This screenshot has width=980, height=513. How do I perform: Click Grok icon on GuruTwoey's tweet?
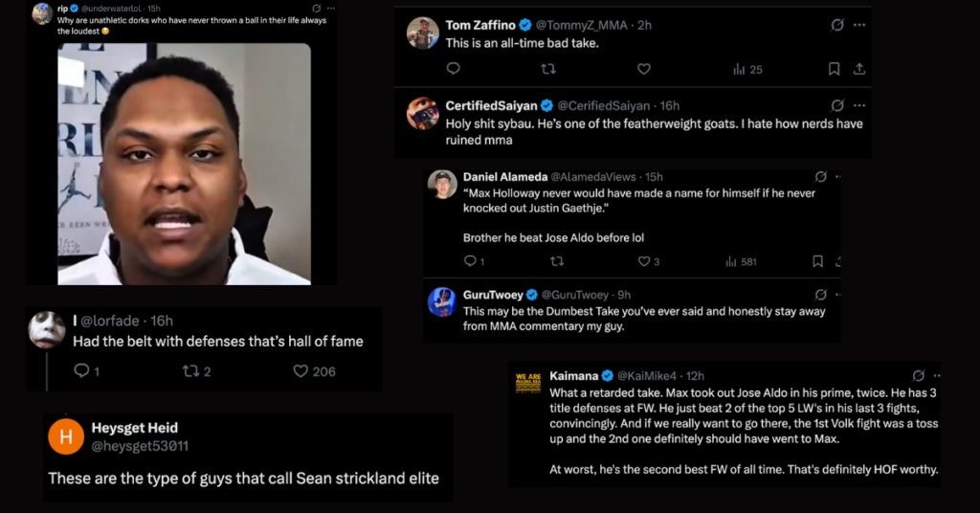click(820, 295)
